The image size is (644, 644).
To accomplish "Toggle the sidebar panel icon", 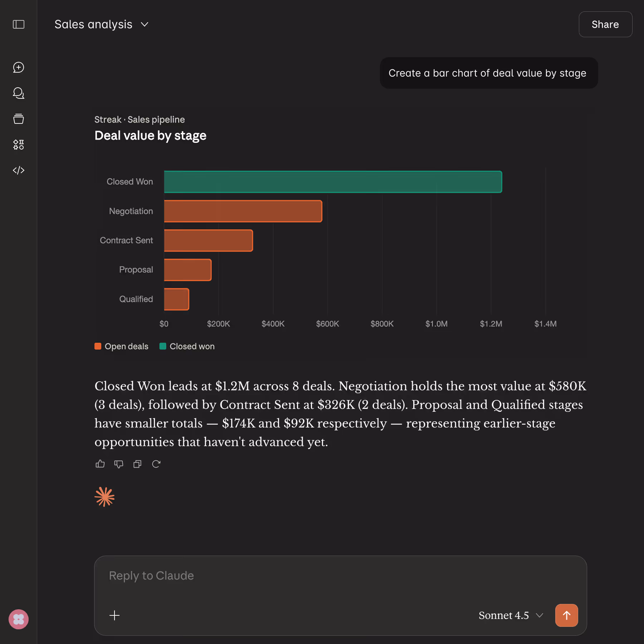I will (x=19, y=24).
